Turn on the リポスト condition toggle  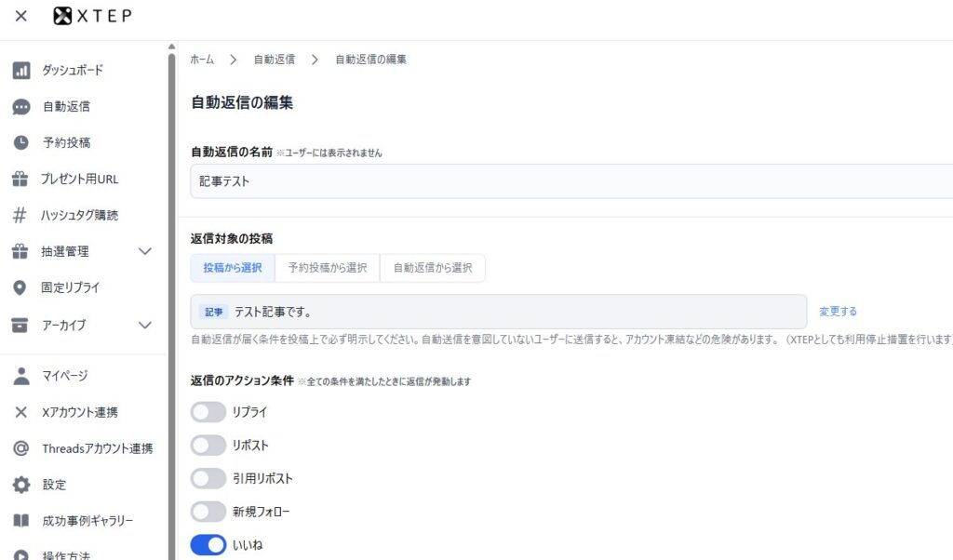208,445
